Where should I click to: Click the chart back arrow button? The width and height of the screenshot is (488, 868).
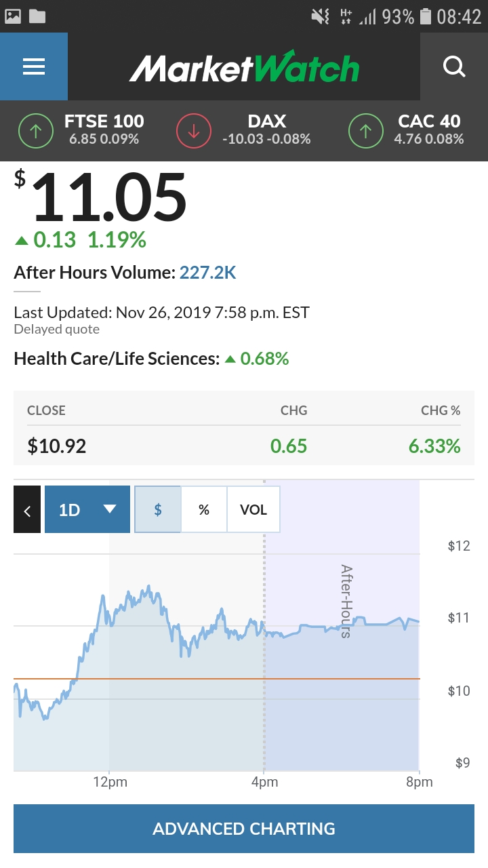click(x=27, y=510)
